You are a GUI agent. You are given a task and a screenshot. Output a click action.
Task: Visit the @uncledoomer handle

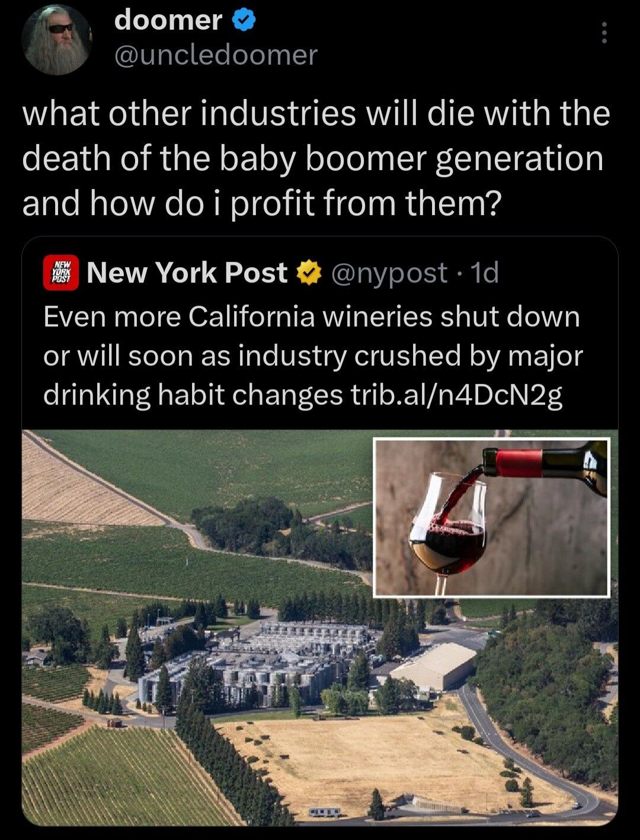tap(216, 55)
